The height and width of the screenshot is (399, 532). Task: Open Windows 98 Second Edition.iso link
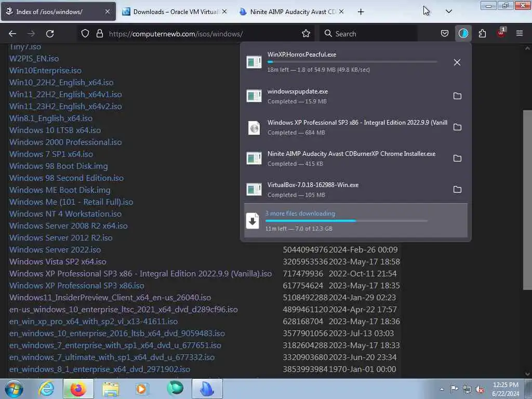click(x=66, y=178)
